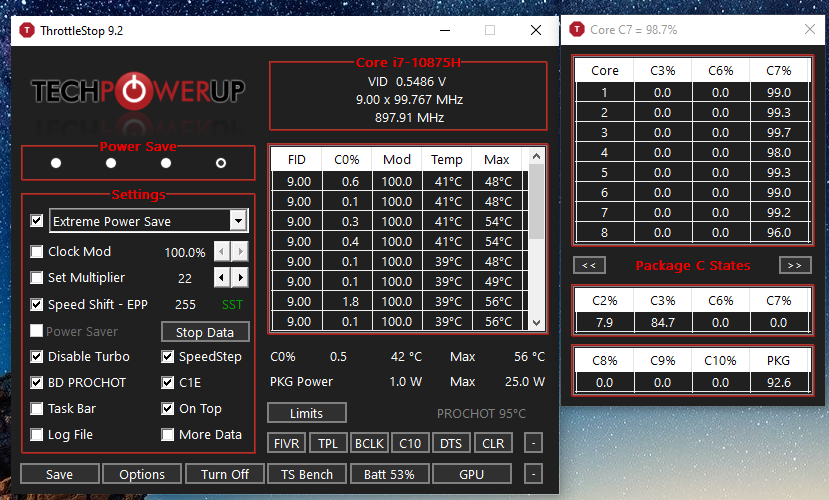Click the TechPowerUp logo
Screen dimensions: 829x500
138,91
